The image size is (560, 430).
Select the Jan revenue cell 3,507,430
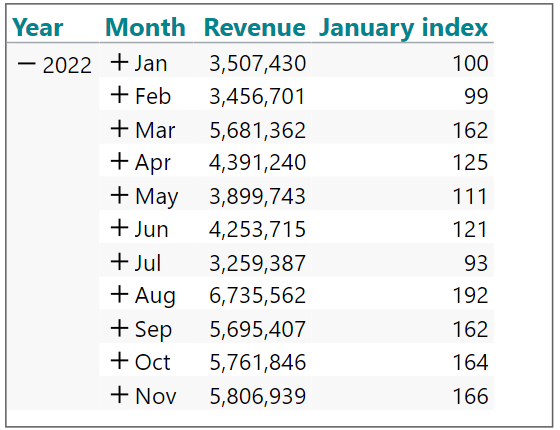click(x=258, y=63)
